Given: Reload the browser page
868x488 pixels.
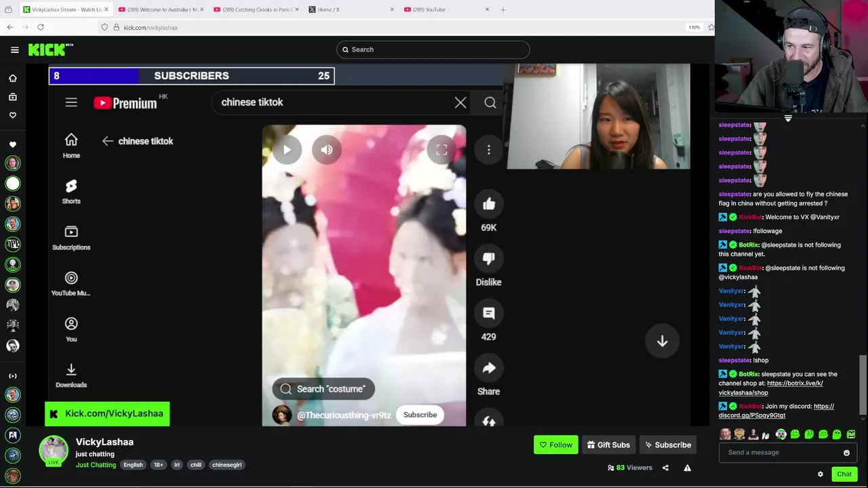Looking at the screenshot, I should 41,27.
